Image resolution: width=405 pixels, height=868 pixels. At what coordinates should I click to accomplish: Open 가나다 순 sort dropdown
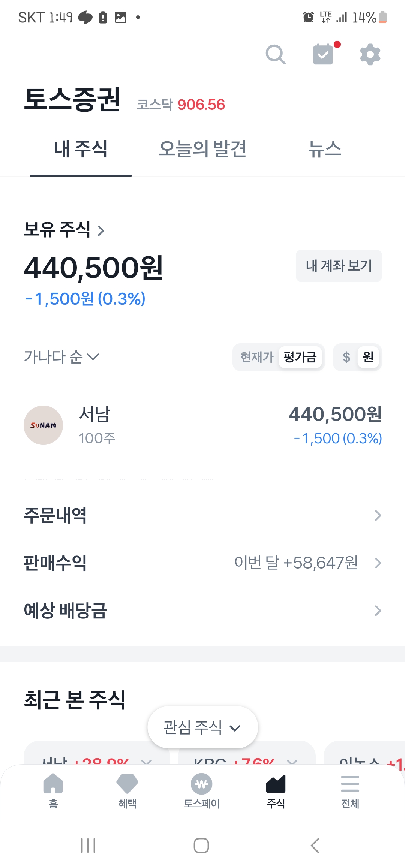[61, 357]
